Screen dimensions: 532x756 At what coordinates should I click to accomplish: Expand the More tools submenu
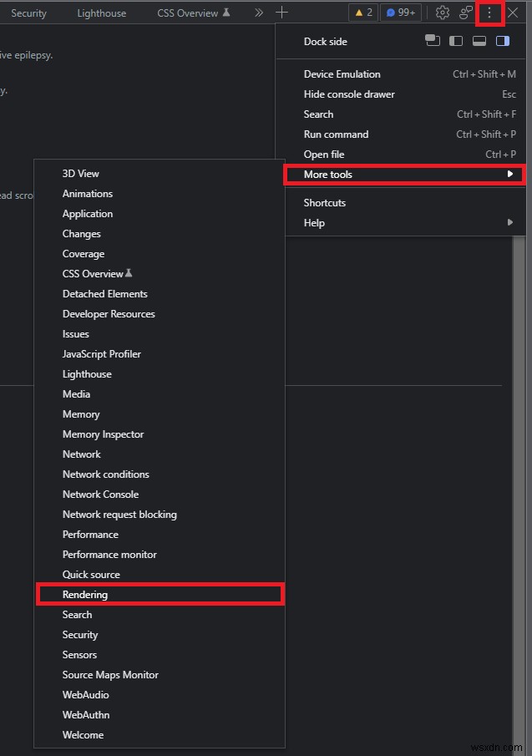pos(404,175)
